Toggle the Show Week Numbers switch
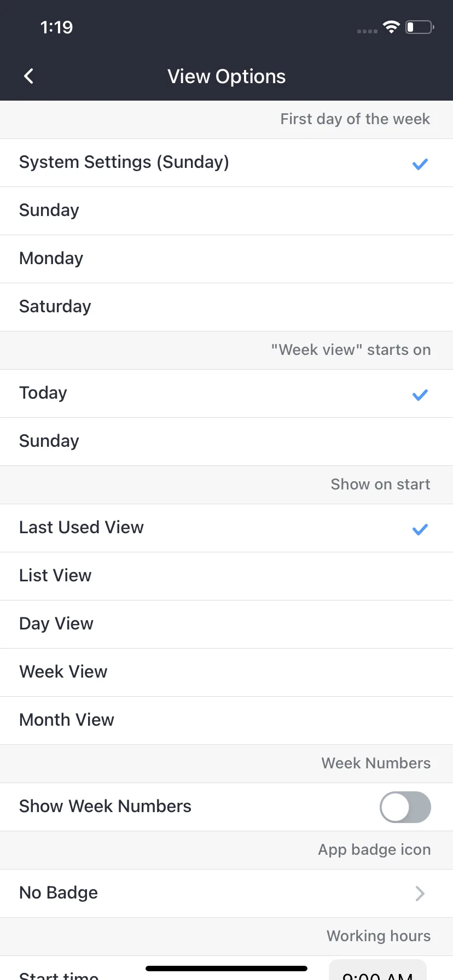Viewport: 453px width, 980px height. coord(405,807)
